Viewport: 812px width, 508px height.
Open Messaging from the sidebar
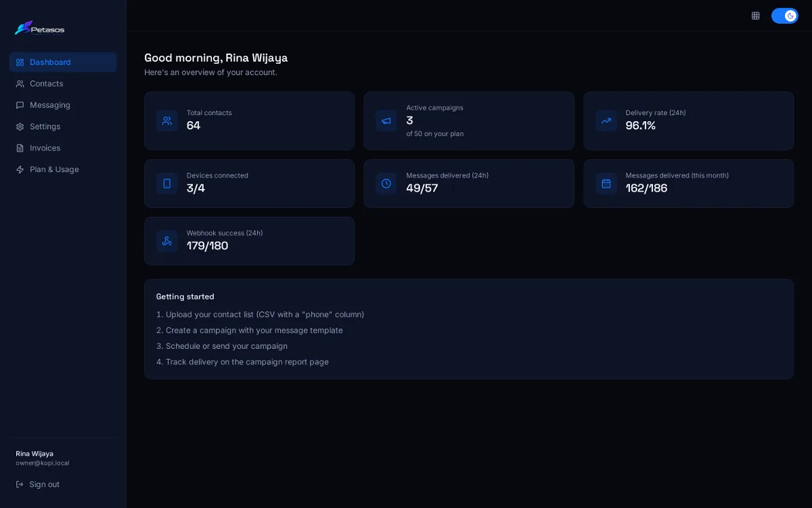click(63, 105)
